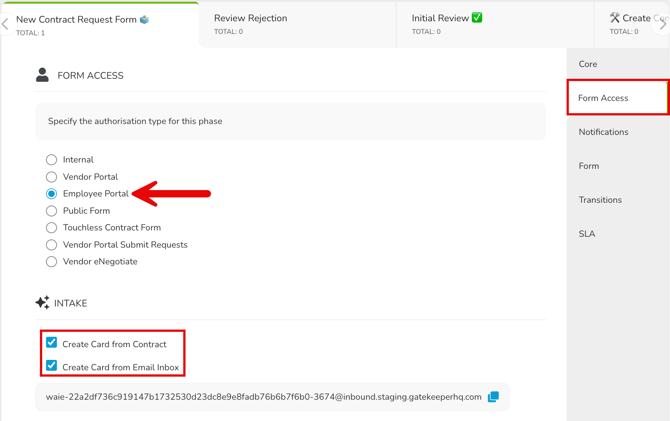Select the Employee Portal radio option

click(51, 194)
